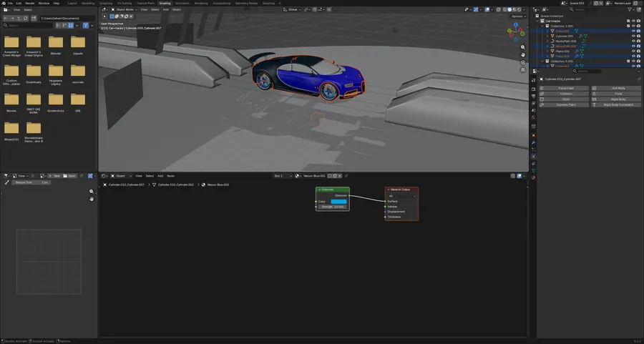Screen dimensions: 644x344
Task: Add Dynamic Paint physics
Action: coord(564,104)
